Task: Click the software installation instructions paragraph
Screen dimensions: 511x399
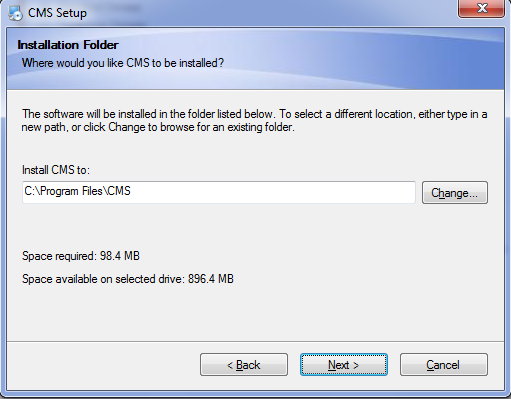Action: 255,120
